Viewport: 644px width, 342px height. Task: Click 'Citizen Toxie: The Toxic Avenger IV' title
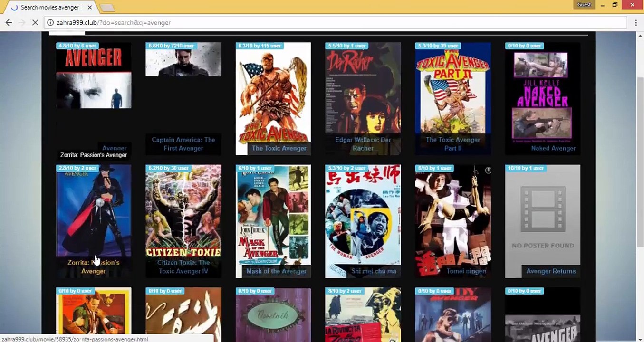click(x=183, y=267)
